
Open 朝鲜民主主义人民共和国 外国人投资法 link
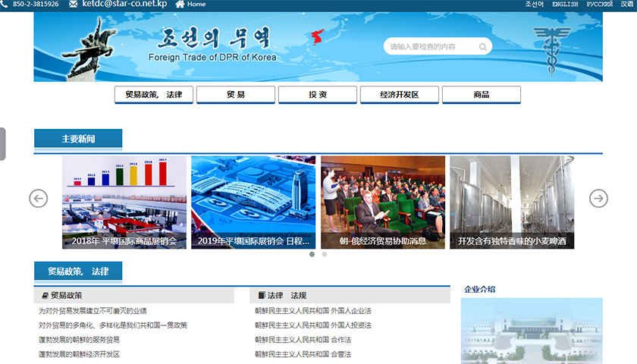tap(313, 325)
